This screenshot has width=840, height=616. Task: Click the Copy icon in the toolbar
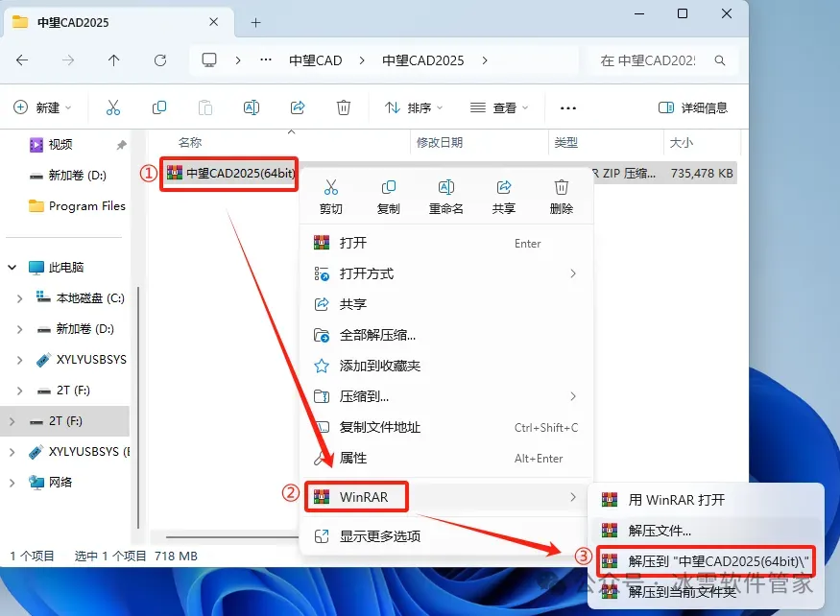(159, 107)
